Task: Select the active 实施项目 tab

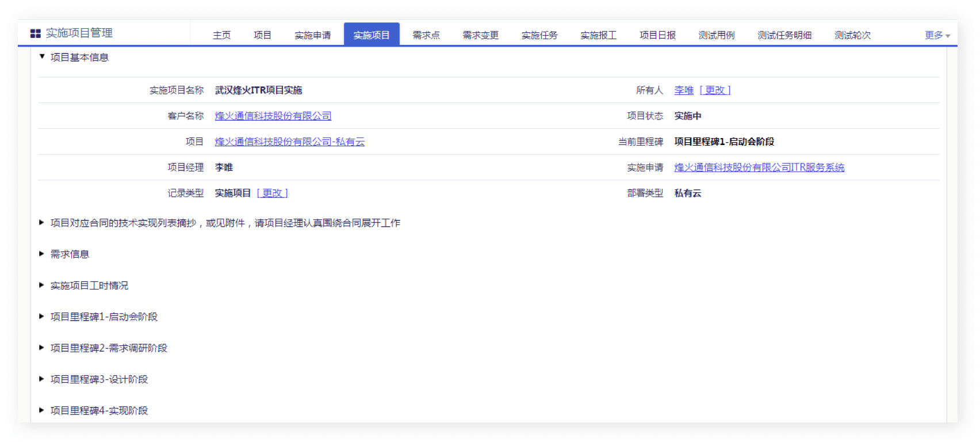Action: coord(372,35)
